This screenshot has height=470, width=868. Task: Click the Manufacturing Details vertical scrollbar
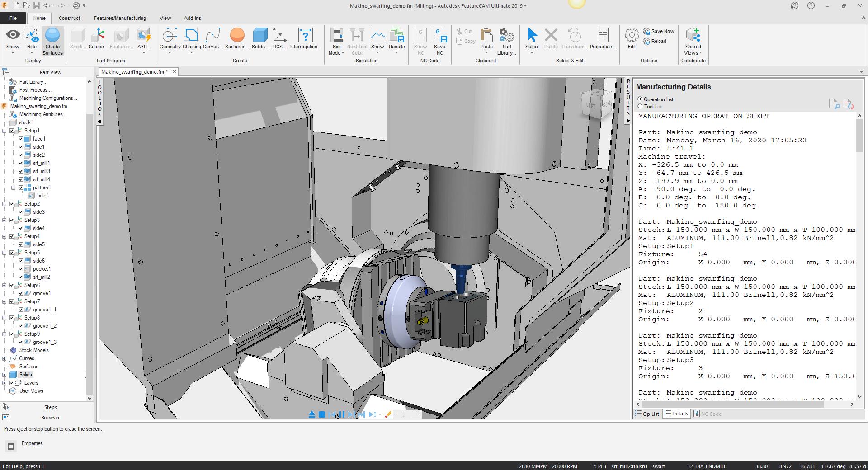click(859, 136)
